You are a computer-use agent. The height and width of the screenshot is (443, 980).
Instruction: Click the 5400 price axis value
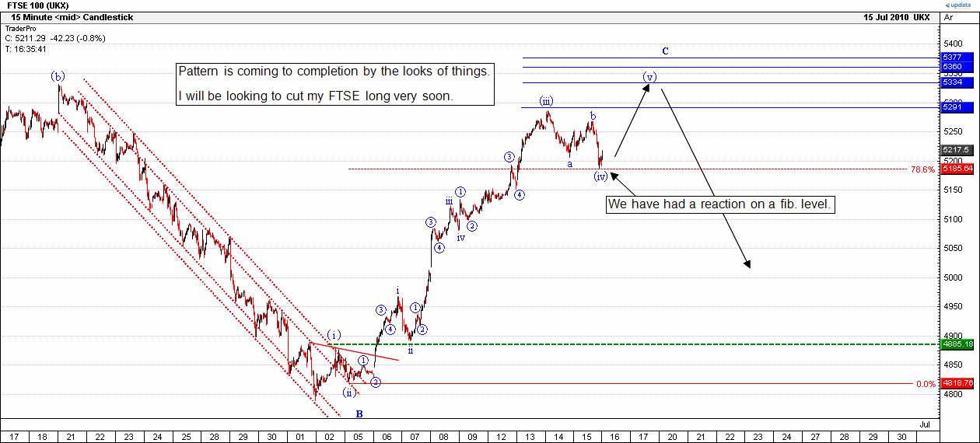coord(954,43)
